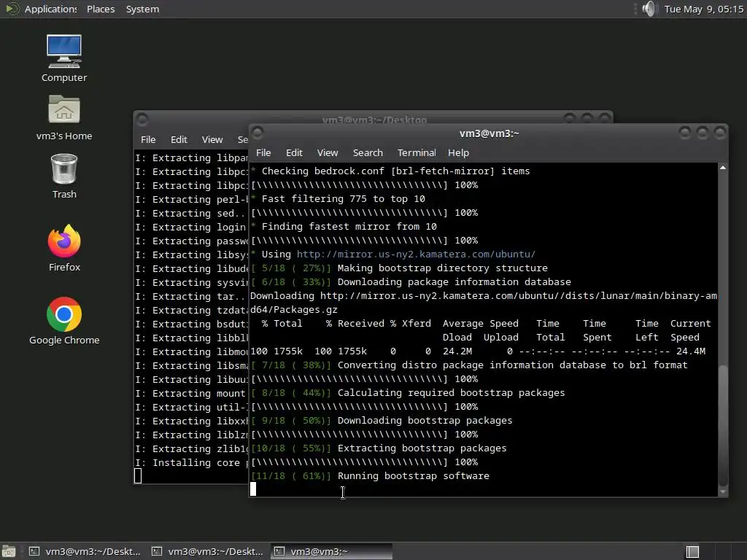Open the Places menu
Image resolution: width=747 pixels, height=560 pixels.
coord(101,9)
